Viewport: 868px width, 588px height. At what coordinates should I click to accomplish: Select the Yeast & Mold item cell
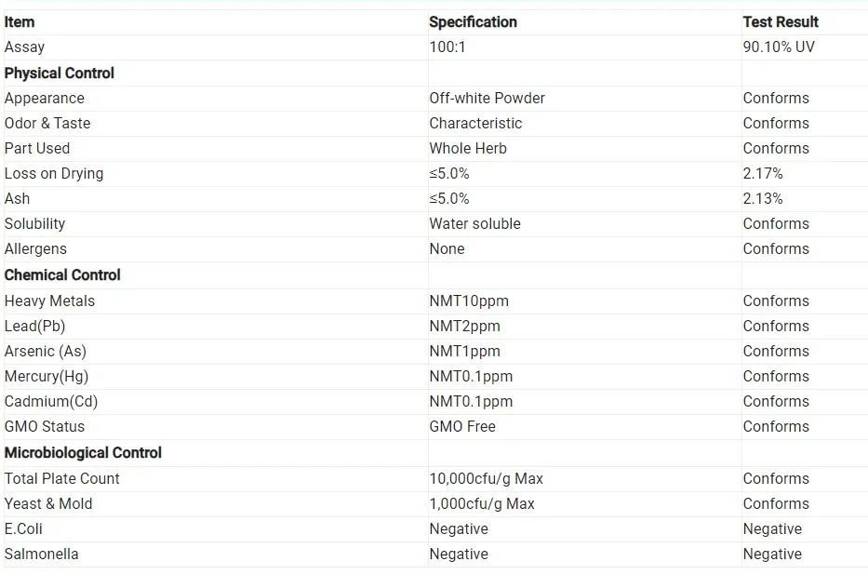tap(48, 503)
